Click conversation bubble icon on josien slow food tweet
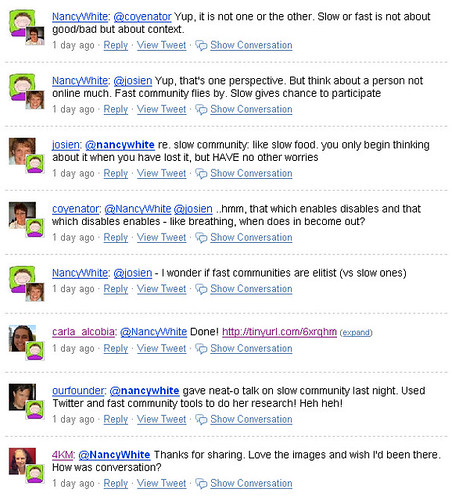This screenshot has height=500, width=452. pyautogui.click(x=201, y=174)
